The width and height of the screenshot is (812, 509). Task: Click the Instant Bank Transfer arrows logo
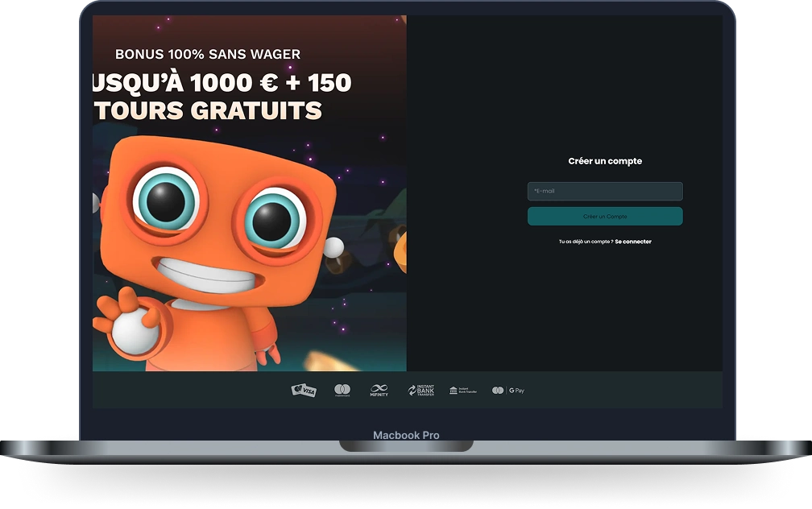421,390
